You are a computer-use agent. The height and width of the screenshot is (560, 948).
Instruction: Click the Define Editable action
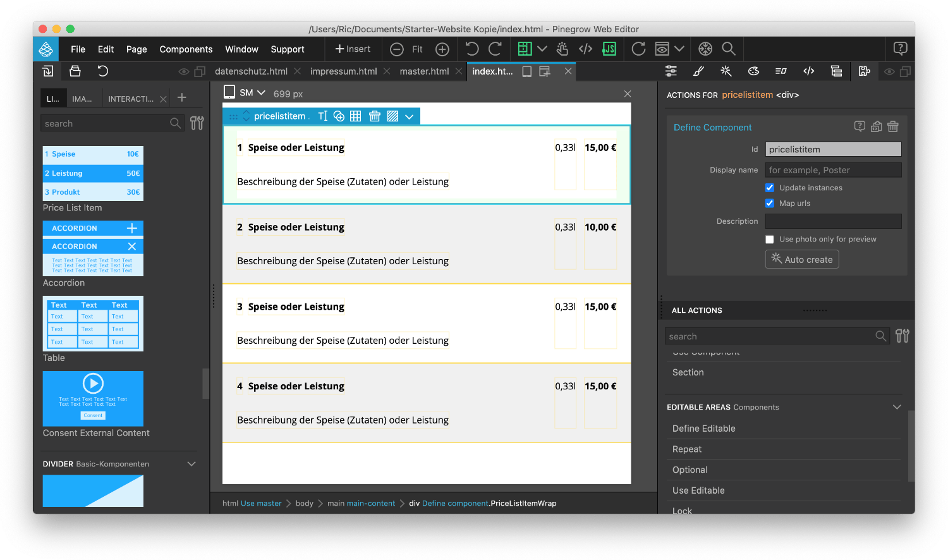704,429
